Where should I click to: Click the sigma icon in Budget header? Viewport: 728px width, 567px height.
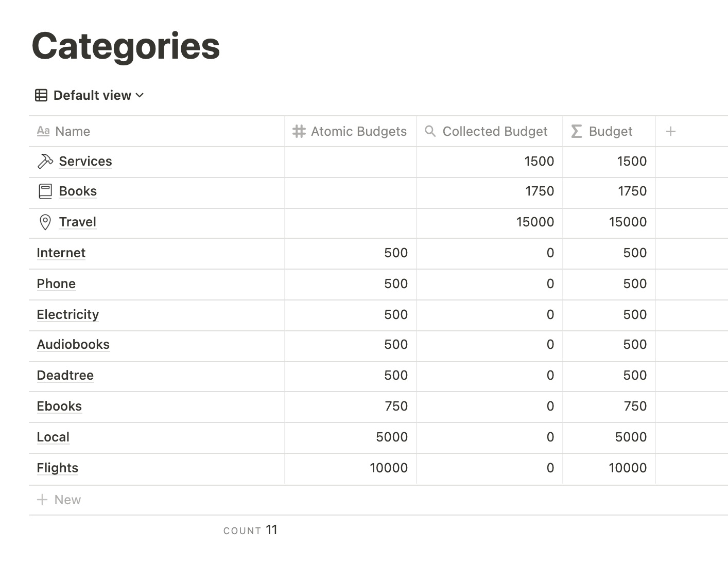577,132
